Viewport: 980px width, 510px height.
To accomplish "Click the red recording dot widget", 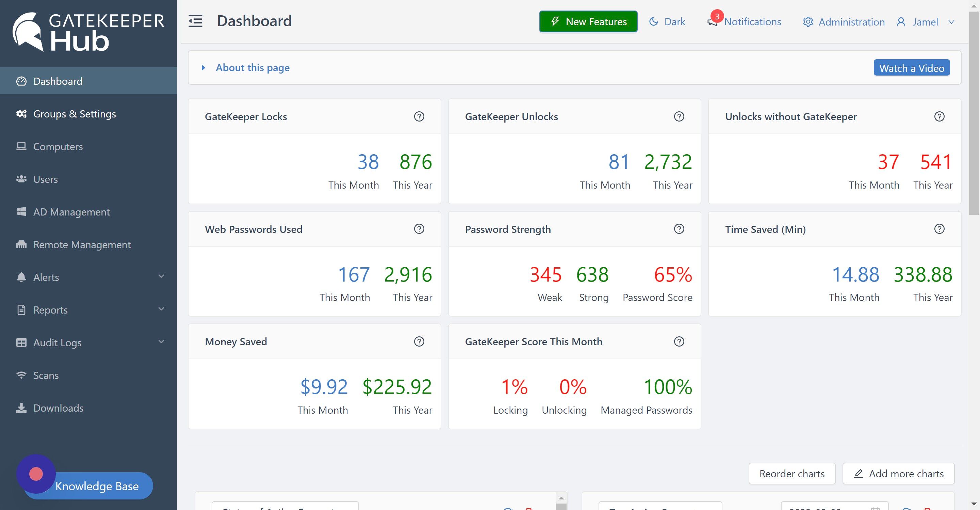I will click(36, 474).
